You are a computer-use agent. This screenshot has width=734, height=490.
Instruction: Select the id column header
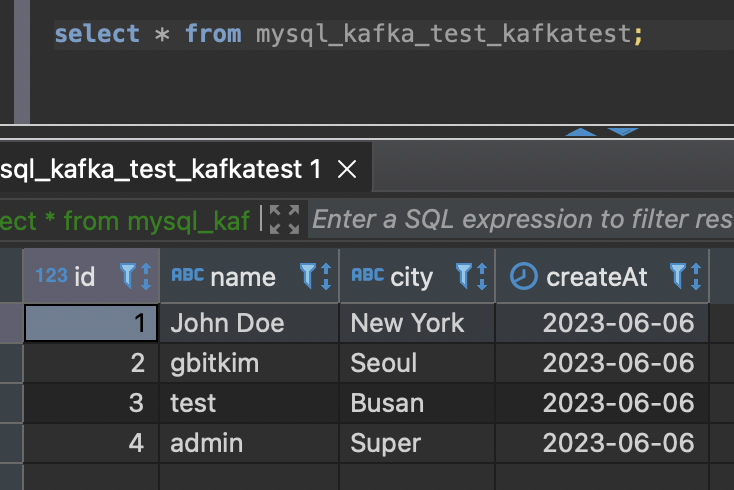pos(91,276)
